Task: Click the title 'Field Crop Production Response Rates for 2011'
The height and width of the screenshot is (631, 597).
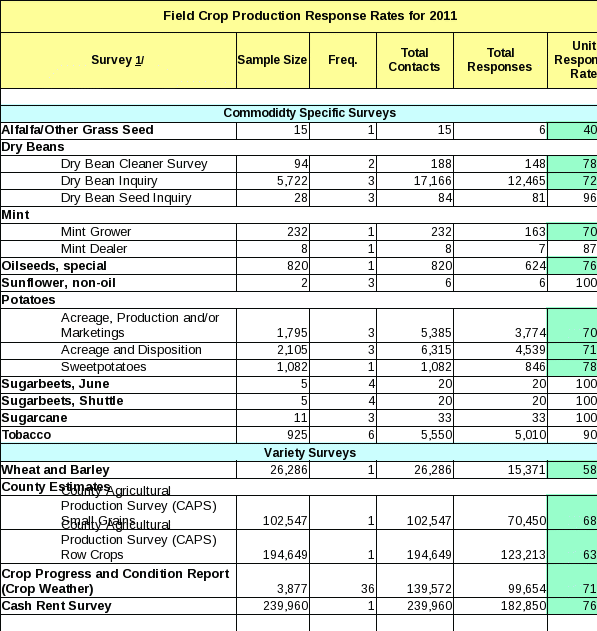Action: 310,16
